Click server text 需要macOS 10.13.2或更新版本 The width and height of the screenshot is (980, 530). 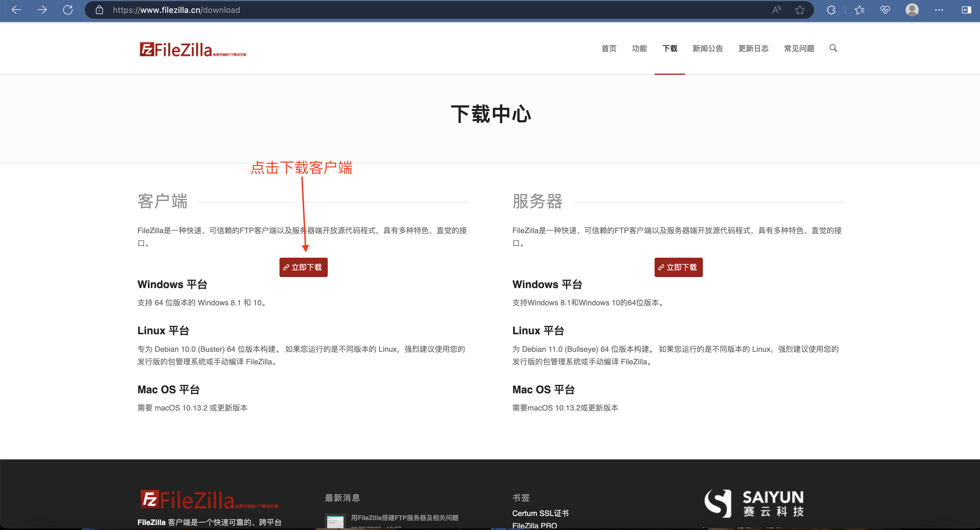pos(565,408)
